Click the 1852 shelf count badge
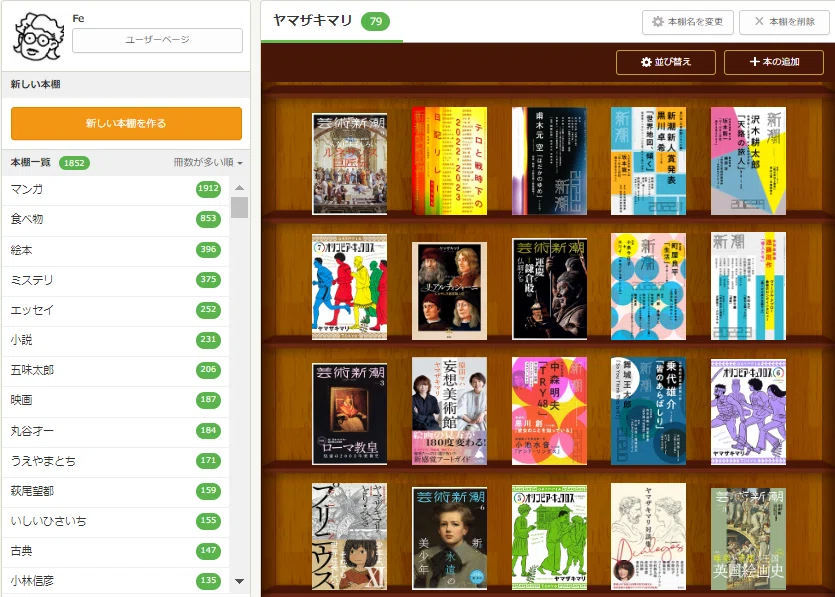Screen dimensions: 835x597 [x=74, y=163]
